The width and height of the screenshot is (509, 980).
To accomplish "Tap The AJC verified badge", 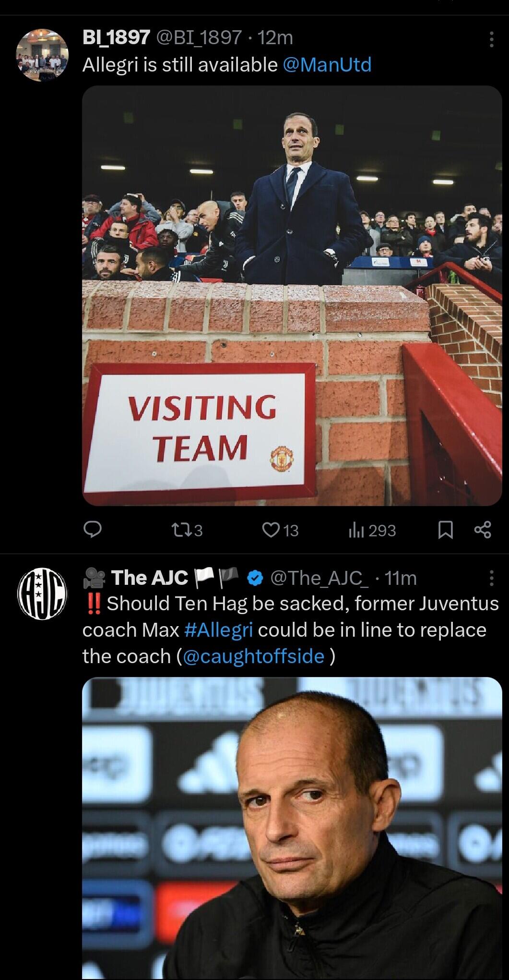I will 255,578.
